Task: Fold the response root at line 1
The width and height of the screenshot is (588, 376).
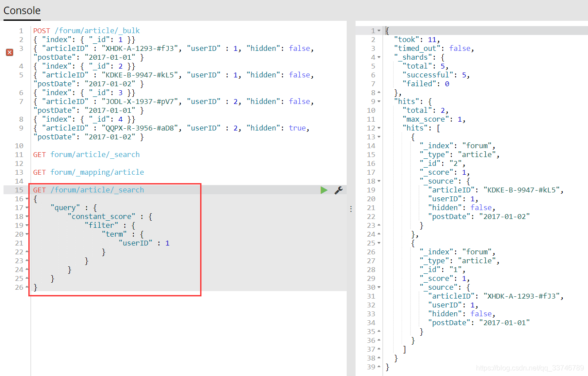Action: (x=379, y=31)
